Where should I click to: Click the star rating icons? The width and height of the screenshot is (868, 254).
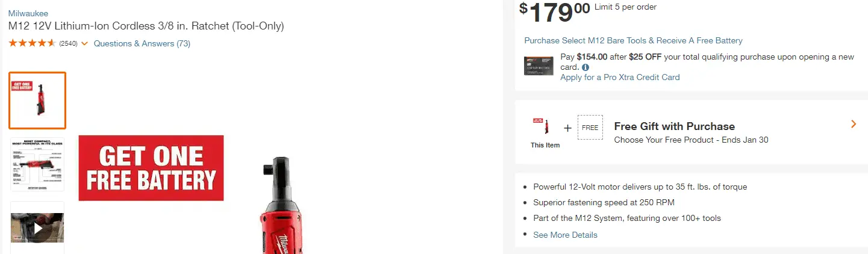tap(33, 43)
